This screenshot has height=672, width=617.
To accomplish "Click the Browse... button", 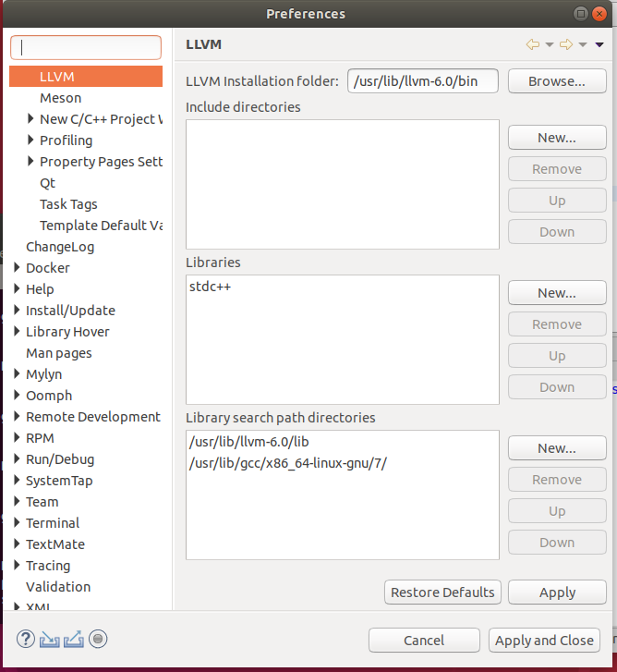I will (x=557, y=81).
